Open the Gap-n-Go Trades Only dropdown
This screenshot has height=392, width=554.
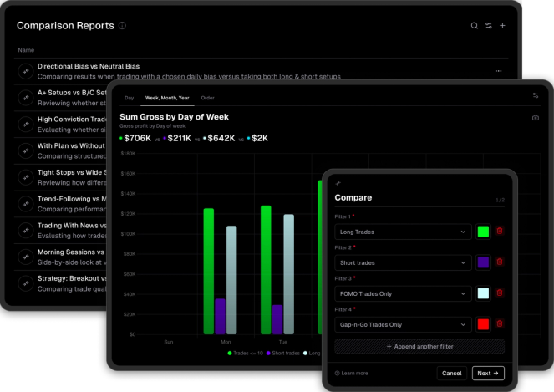[403, 324]
